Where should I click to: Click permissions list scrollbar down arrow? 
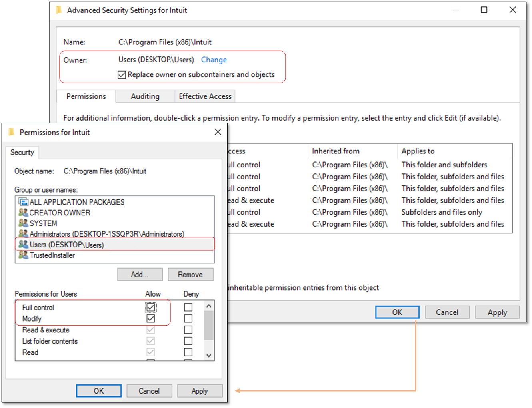coord(209,355)
